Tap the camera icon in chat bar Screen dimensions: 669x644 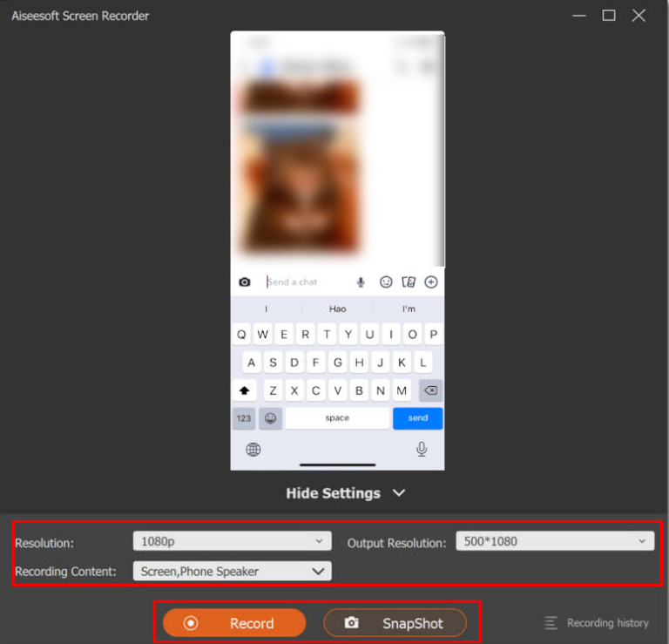[245, 282]
